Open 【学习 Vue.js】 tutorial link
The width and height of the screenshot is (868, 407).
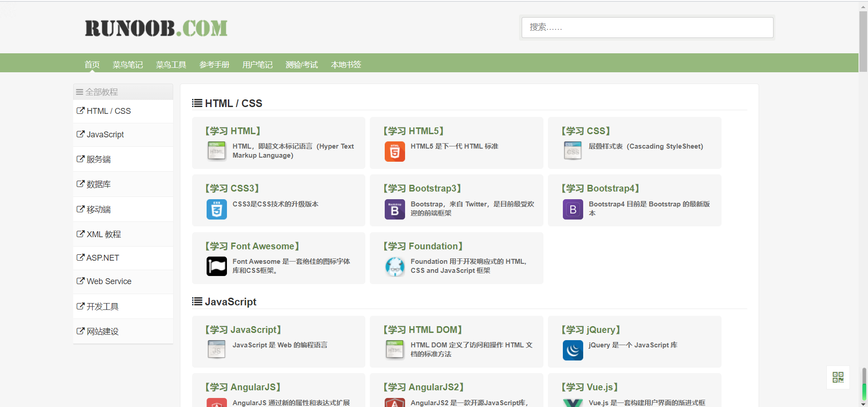[590, 387]
